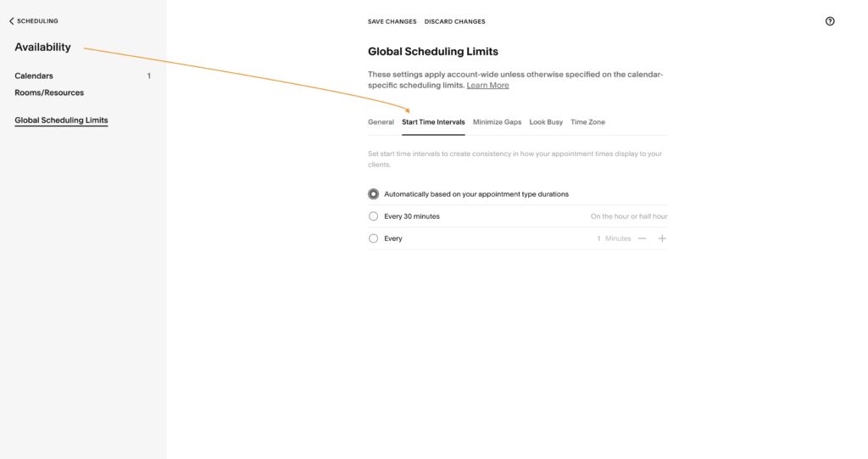Follow the Learn More link
The height and width of the screenshot is (459, 868).
coord(487,86)
